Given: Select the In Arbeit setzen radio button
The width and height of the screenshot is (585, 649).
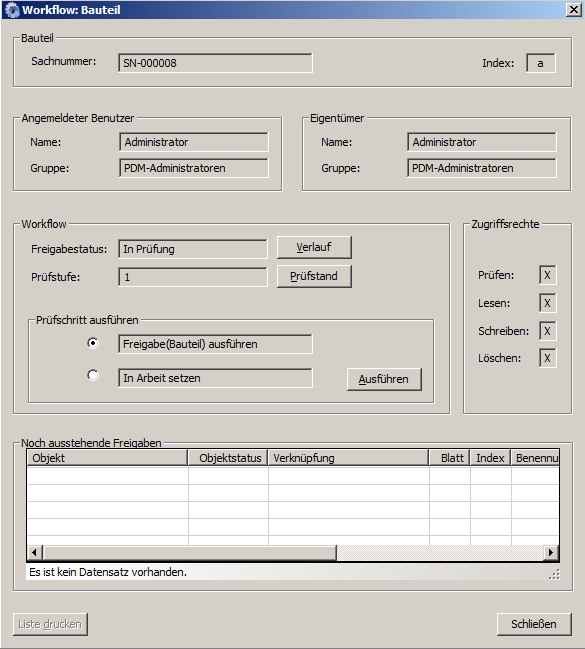Looking at the screenshot, I should click(93, 375).
